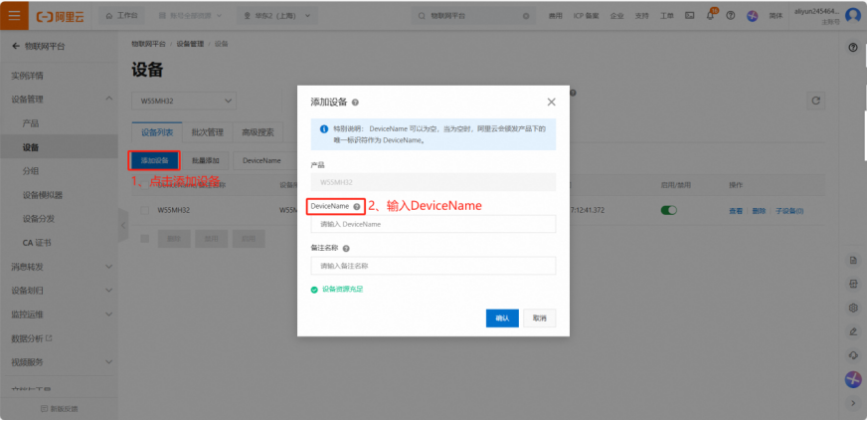Open the account resources dropdown in top bar
Screen dimensions: 868x421
click(190, 16)
